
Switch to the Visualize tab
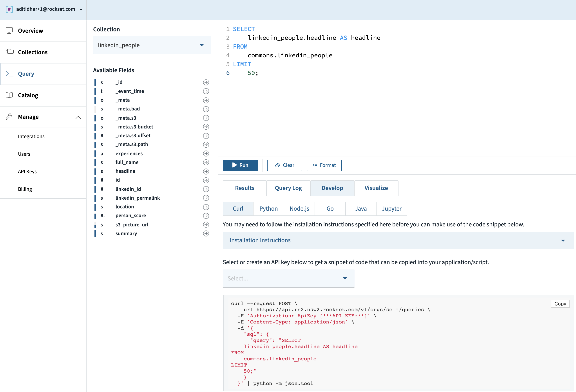point(376,188)
